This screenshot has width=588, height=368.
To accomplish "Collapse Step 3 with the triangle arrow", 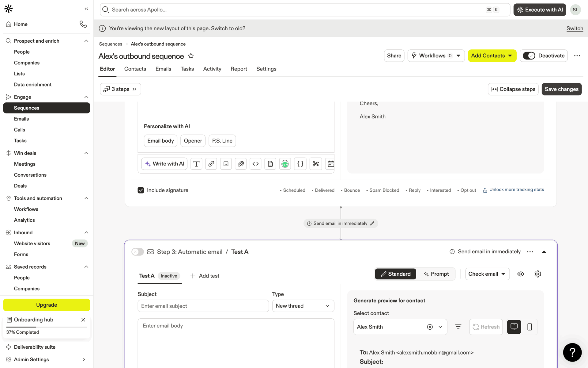I will [x=544, y=252].
